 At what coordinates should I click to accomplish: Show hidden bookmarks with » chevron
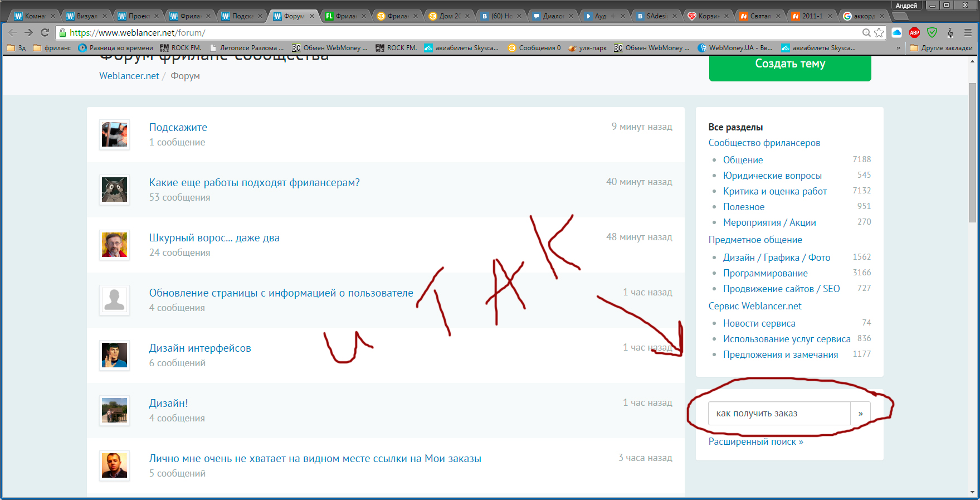898,48
